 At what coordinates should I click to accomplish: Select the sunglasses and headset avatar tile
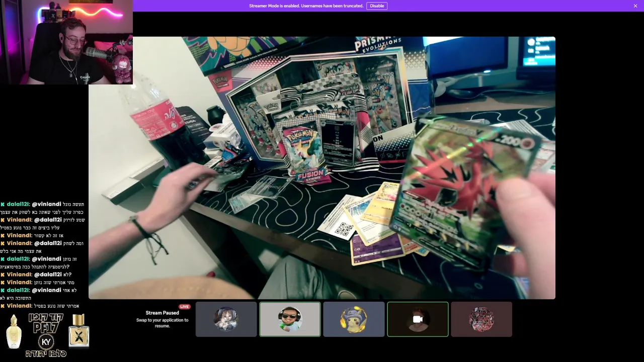(x=290, y=319)
